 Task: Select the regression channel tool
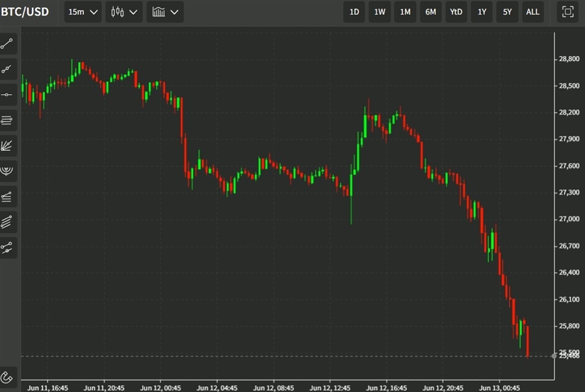click(7, 247)
